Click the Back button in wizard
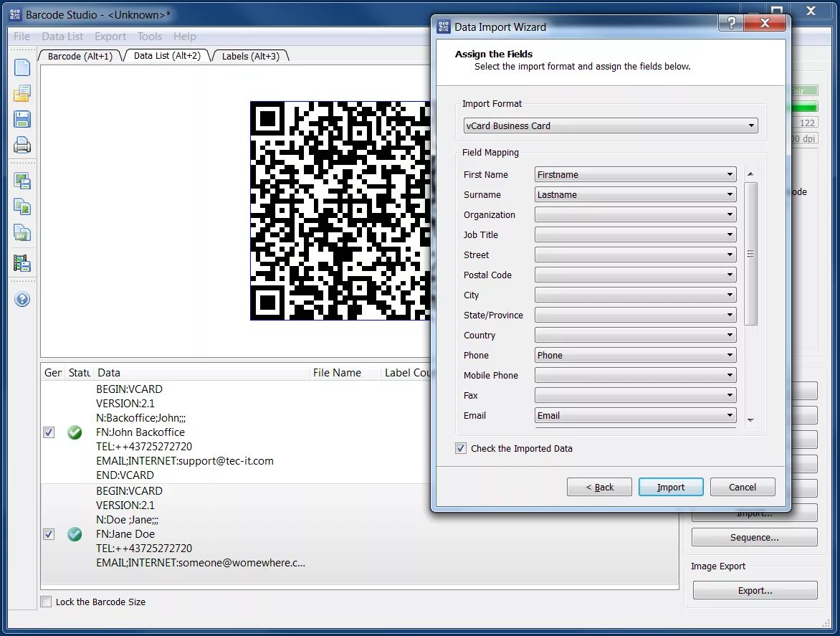This screenshot has height=636, width=840. [599, 487]
